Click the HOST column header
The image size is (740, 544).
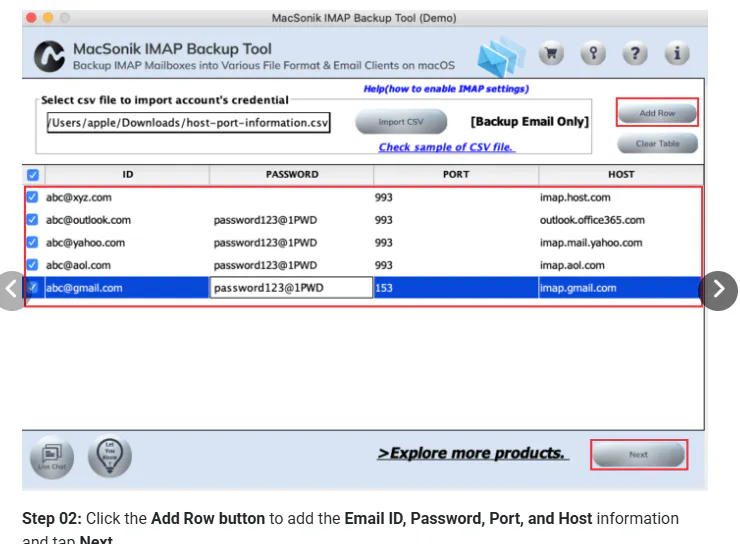(621, 175)
